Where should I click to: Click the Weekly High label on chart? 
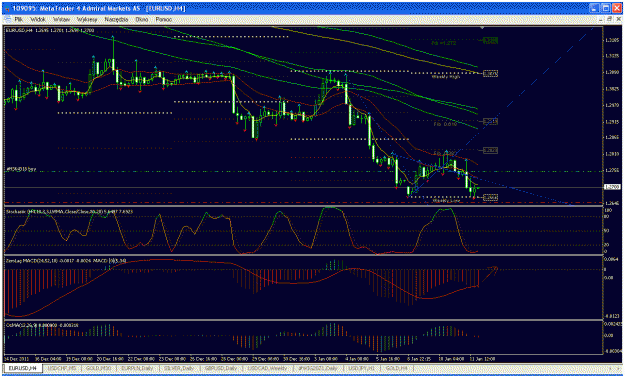coord(446,77)
